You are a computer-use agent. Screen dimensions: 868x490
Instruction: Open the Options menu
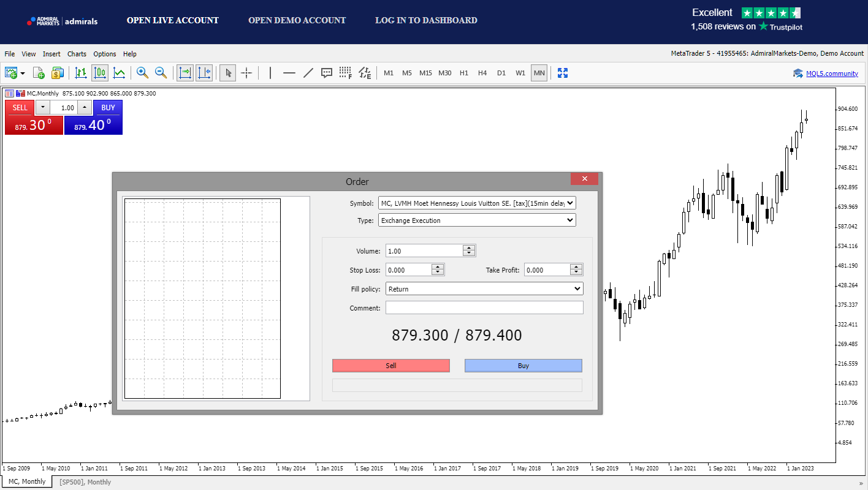click(105, 54)
